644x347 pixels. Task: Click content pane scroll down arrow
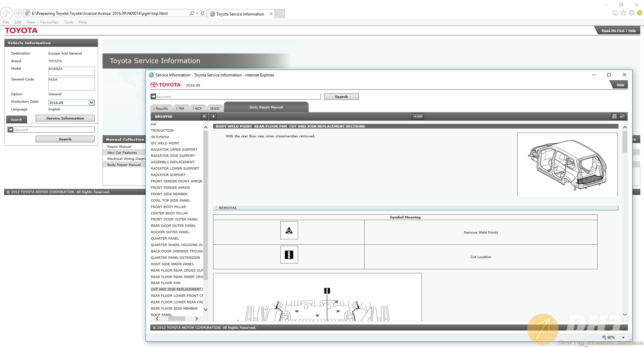625,314
